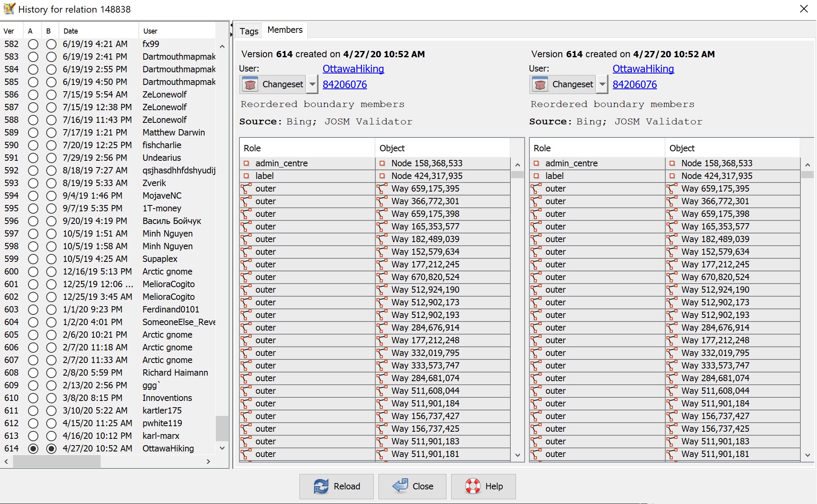Screen dimensions: 817x504
Task: Click the version list horizontal scrollbar thumb
Action: coord(56,461)
